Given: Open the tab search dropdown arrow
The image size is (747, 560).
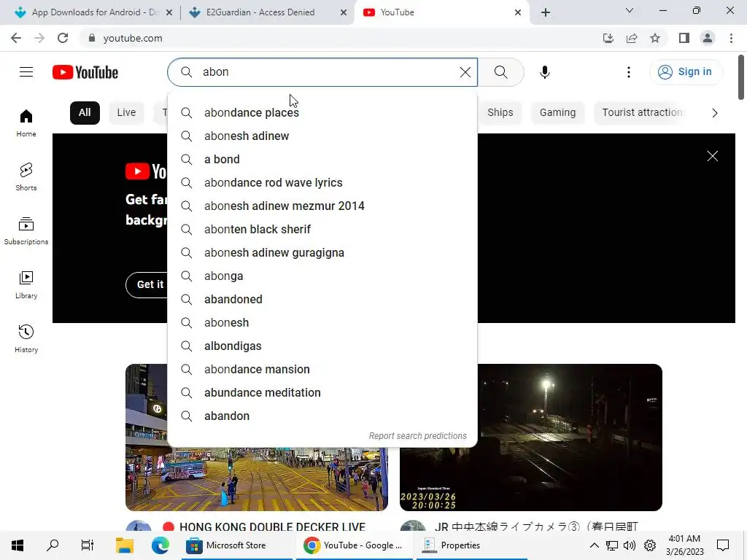Looking at the screenshot, I should point(630,10).
